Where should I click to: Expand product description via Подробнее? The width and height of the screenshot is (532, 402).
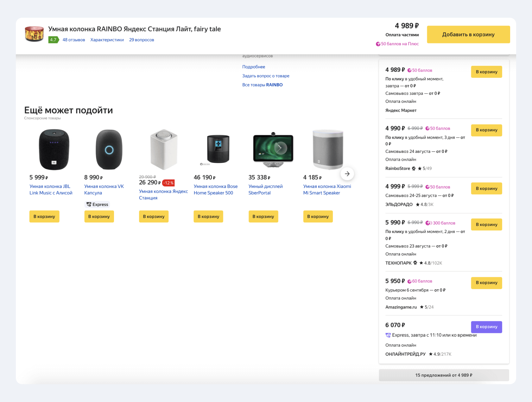point(254,67)
